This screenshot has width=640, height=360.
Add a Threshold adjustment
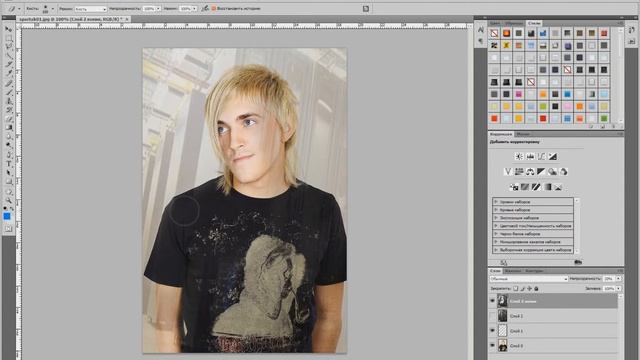(536, 187)
